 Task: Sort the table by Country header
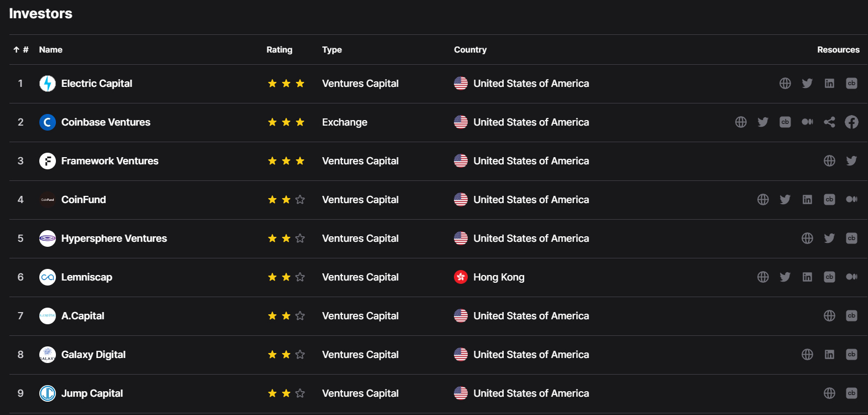470,50
